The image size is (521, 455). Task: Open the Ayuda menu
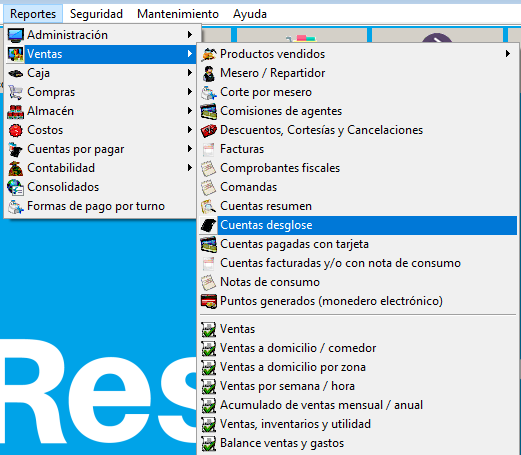coord(250,14)
